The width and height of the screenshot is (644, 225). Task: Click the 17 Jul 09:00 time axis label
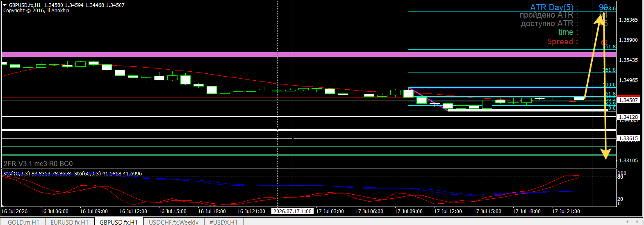point(409,211)
